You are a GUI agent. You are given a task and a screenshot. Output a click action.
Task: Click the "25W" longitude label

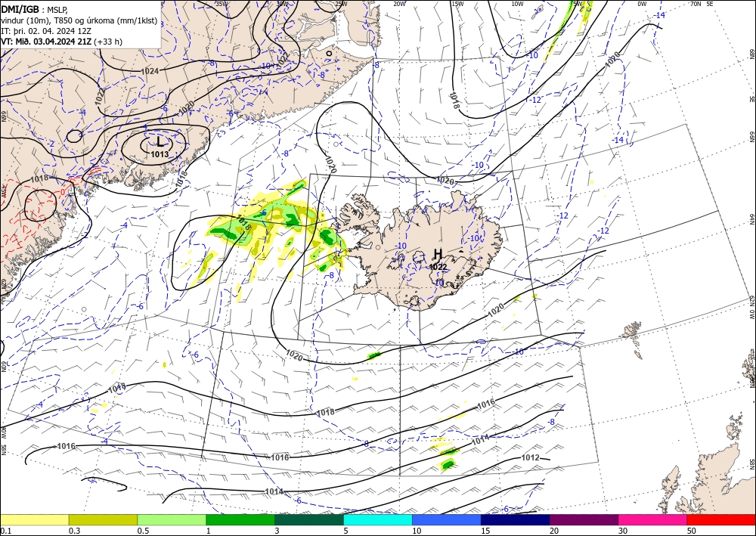pos(341,4)
